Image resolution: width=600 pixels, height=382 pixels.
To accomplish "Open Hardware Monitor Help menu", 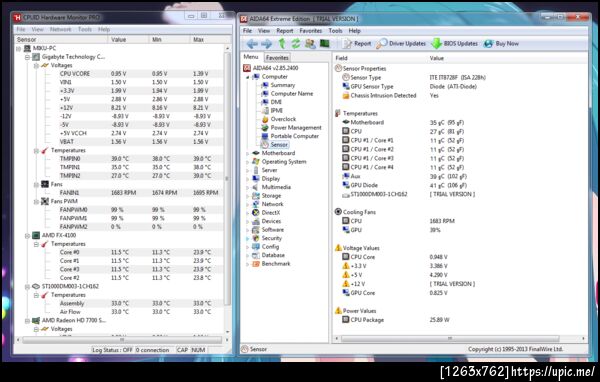I will click(104, 29).
